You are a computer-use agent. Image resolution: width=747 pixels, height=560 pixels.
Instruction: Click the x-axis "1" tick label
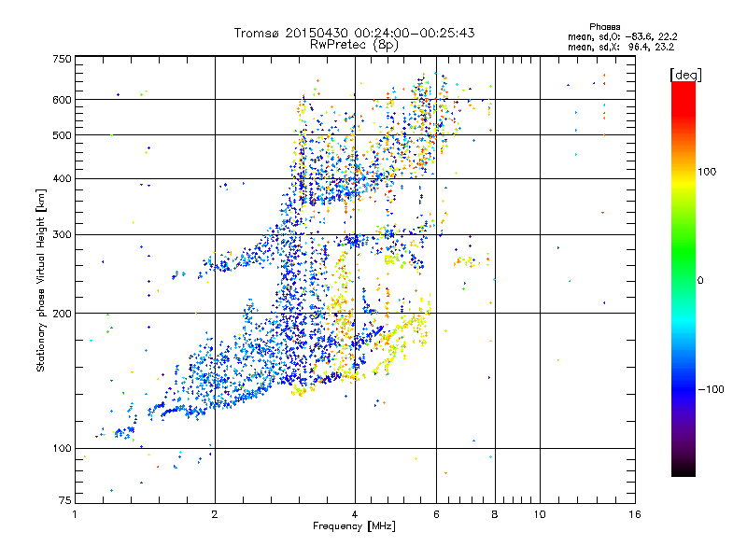75,514
